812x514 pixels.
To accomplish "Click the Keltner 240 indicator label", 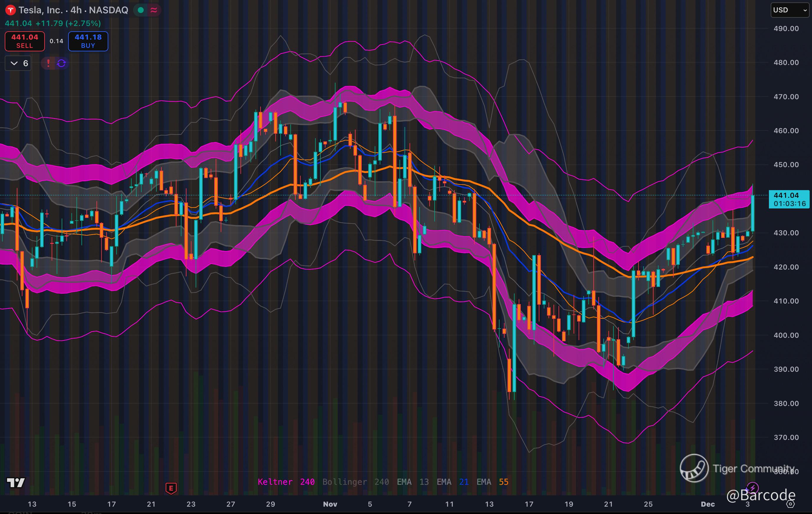I will click(x=286, y=482).
